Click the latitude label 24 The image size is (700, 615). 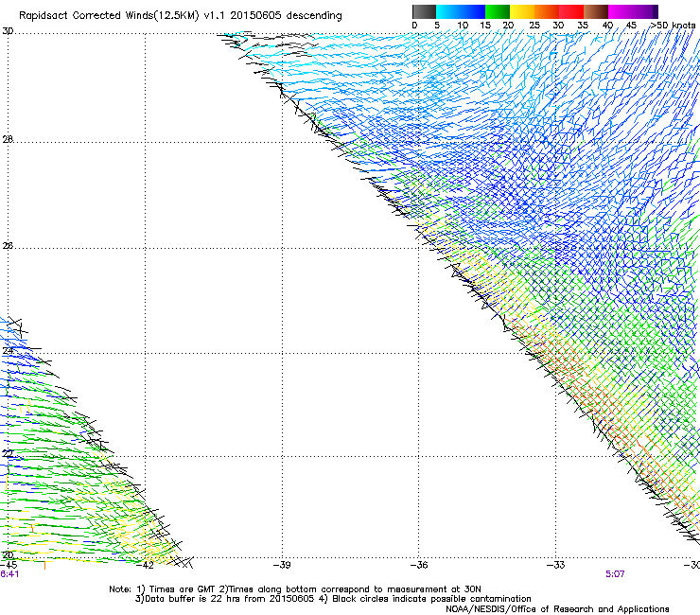[x=8, y=351]
